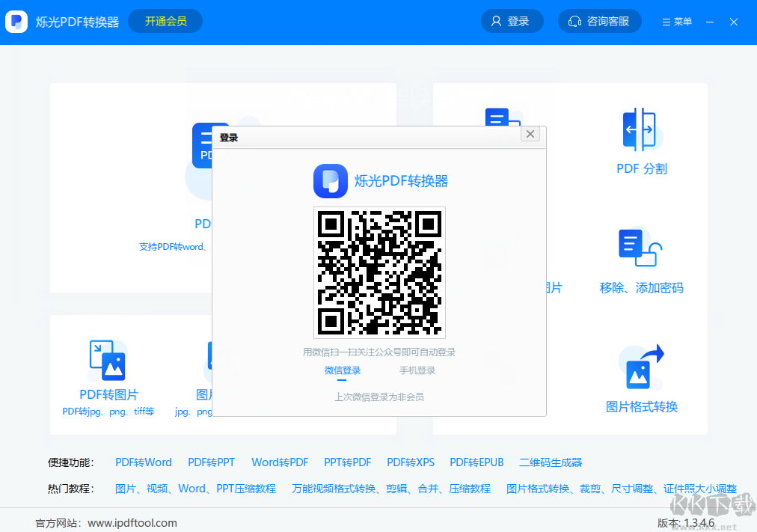Click the WeChat login QR code

tap(378, 272)
